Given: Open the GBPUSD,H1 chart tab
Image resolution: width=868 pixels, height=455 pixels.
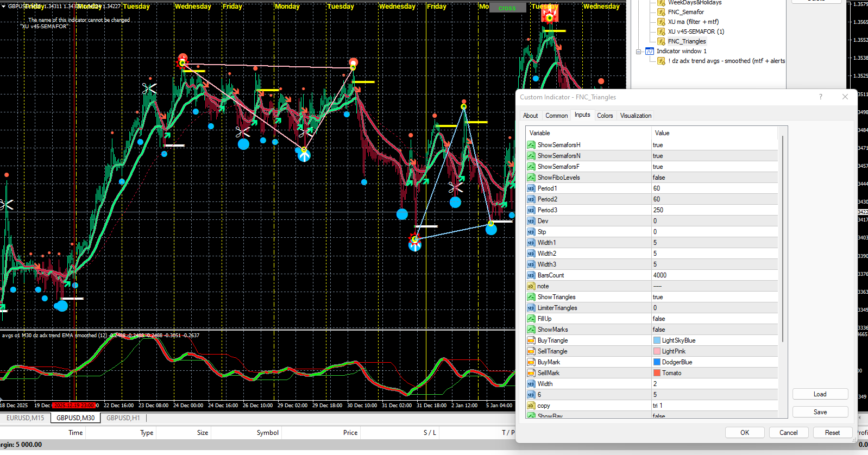Looking at the screenshot, I should click(x=123, y=418).
